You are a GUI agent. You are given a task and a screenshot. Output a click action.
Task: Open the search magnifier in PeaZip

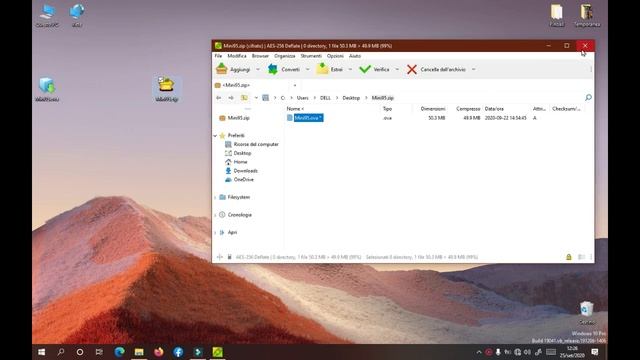(588, 98)
